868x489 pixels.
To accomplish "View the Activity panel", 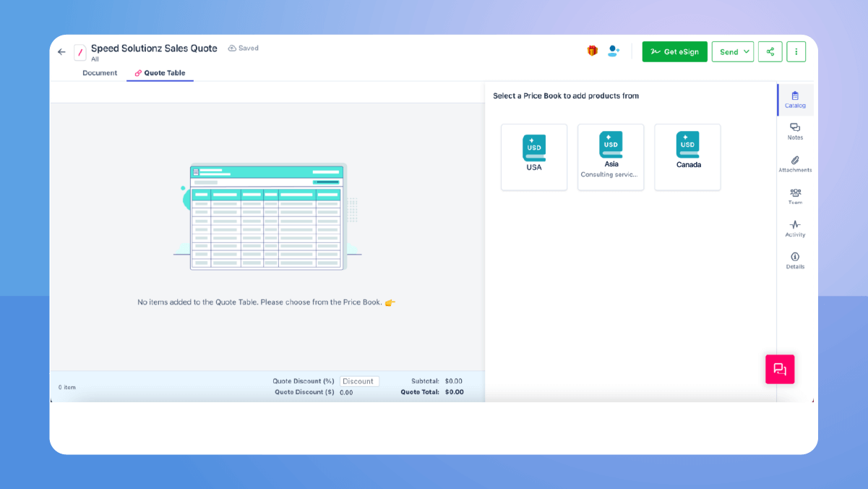I will [795, 229].
